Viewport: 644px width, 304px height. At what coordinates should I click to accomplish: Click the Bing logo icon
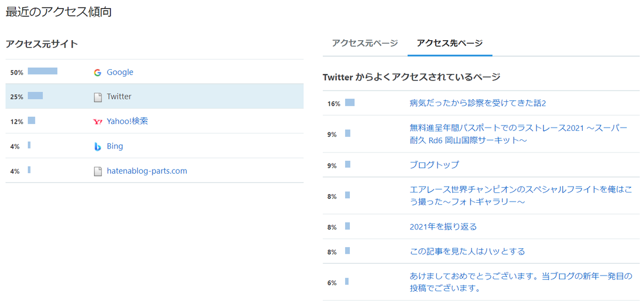pos(98,146)
